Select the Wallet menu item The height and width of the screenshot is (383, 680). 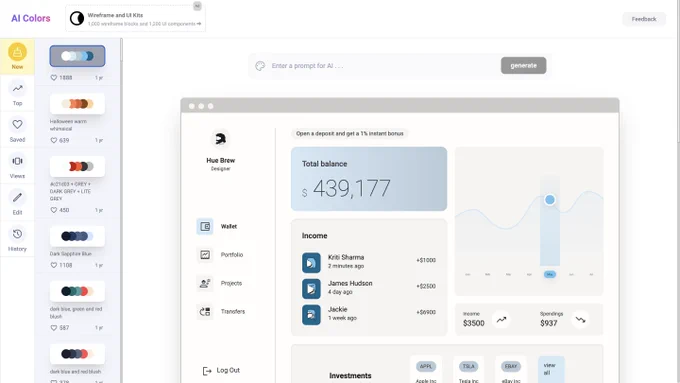[221, 226]
